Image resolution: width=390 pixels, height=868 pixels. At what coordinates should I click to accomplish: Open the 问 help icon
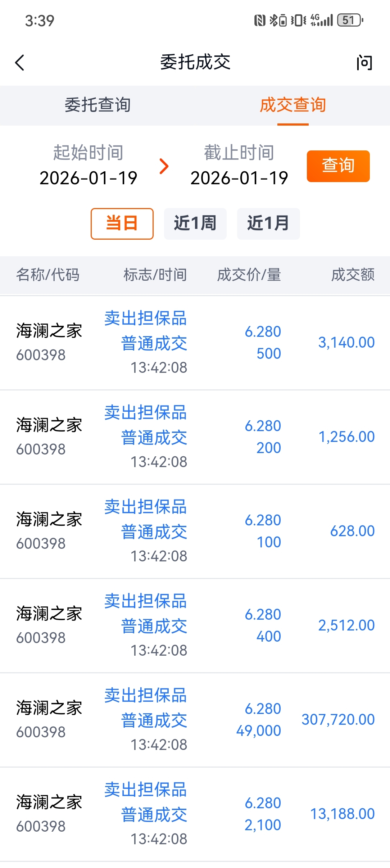point(364,63)
